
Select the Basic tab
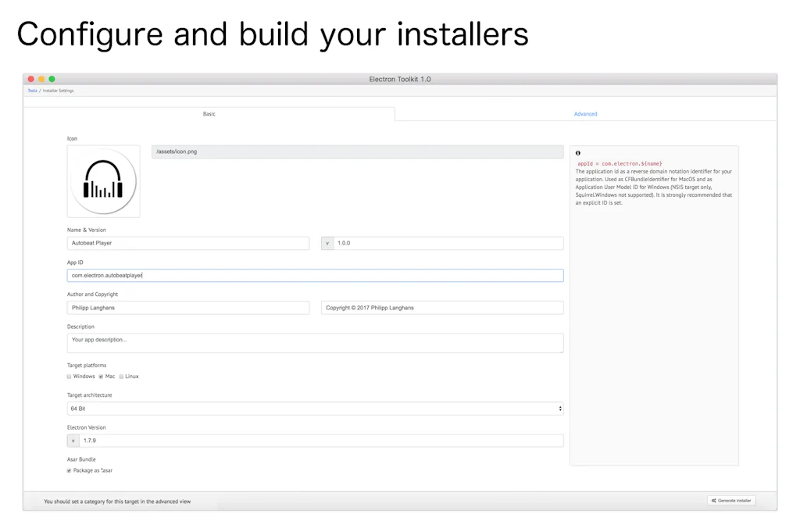click(x=209, y=113)
